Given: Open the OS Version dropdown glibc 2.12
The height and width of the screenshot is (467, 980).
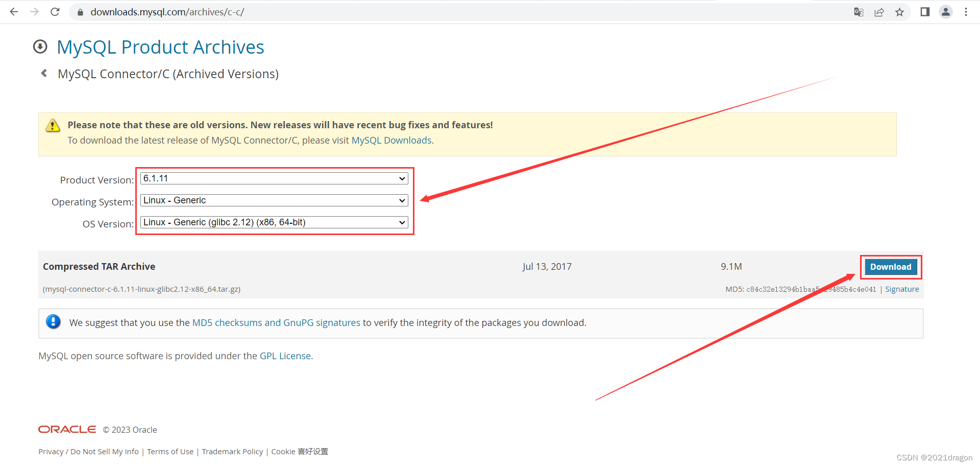Looking at the screenshot, I should pyautogui.click(x=274, y=222).
